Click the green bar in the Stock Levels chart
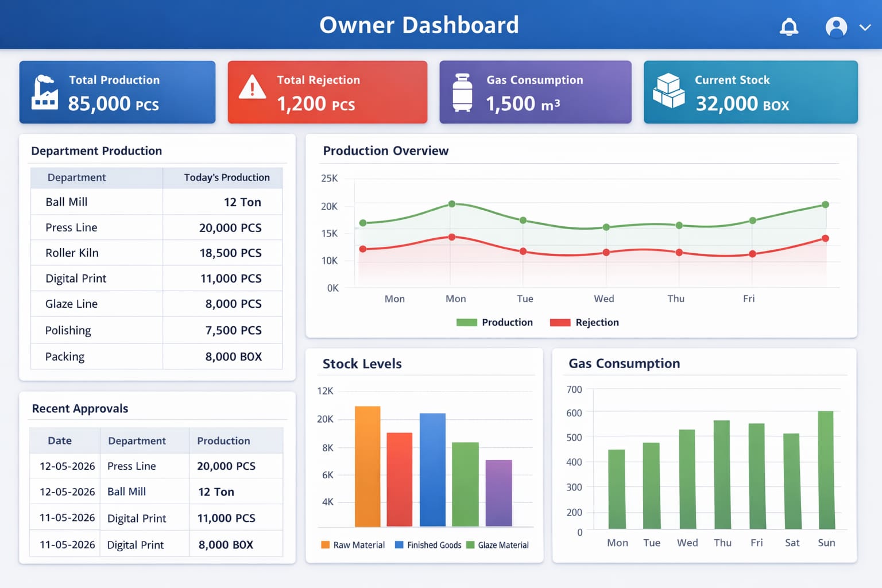This screenshot has width=882, height=588. click(x=465, y=484)
